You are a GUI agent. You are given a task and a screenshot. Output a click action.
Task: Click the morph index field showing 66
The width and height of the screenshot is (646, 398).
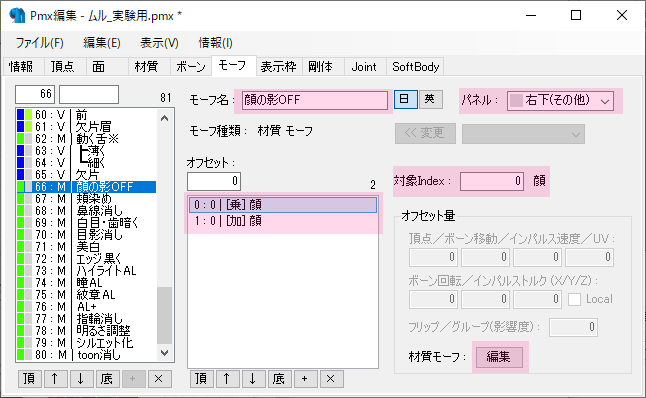coord(35,94)
